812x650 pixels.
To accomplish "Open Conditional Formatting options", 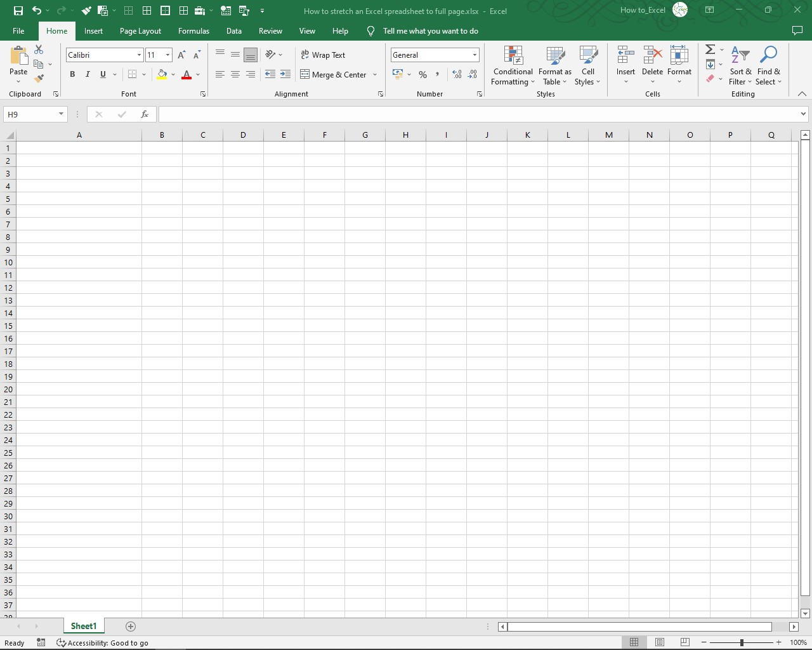I will 513,66.
